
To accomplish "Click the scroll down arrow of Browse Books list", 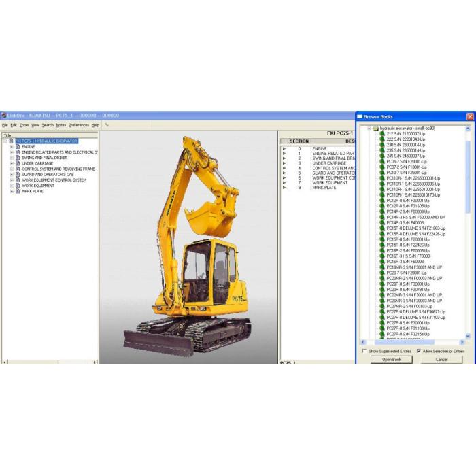I will pyautogui.click(x=468, y=336).
